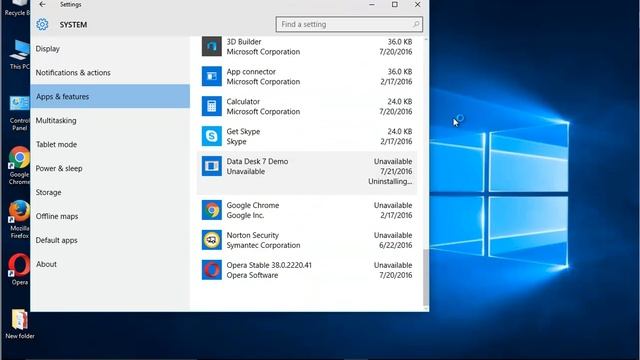Select the Google Chrome name in apps list
The width and height of the screenshot is (640, 360).
tap(253, 205)
